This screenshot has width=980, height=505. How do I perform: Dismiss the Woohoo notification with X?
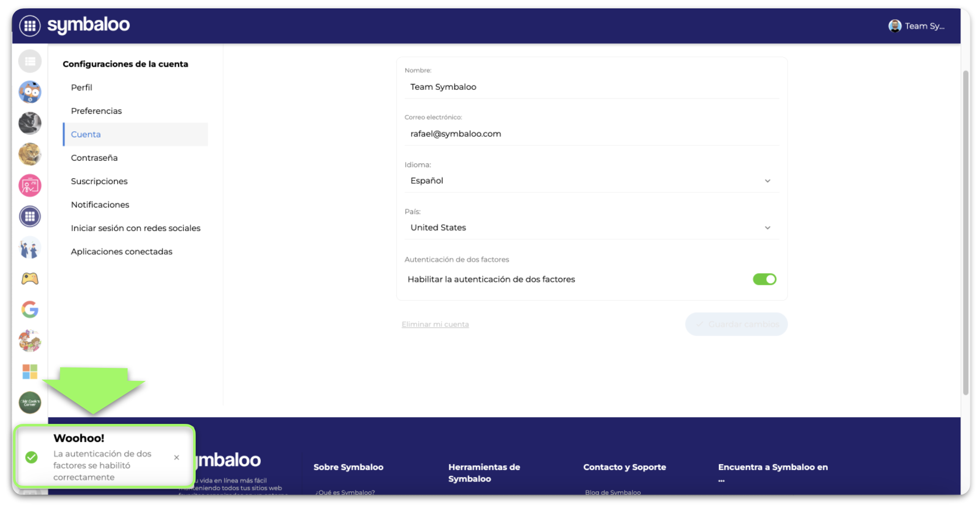[176, 457]
